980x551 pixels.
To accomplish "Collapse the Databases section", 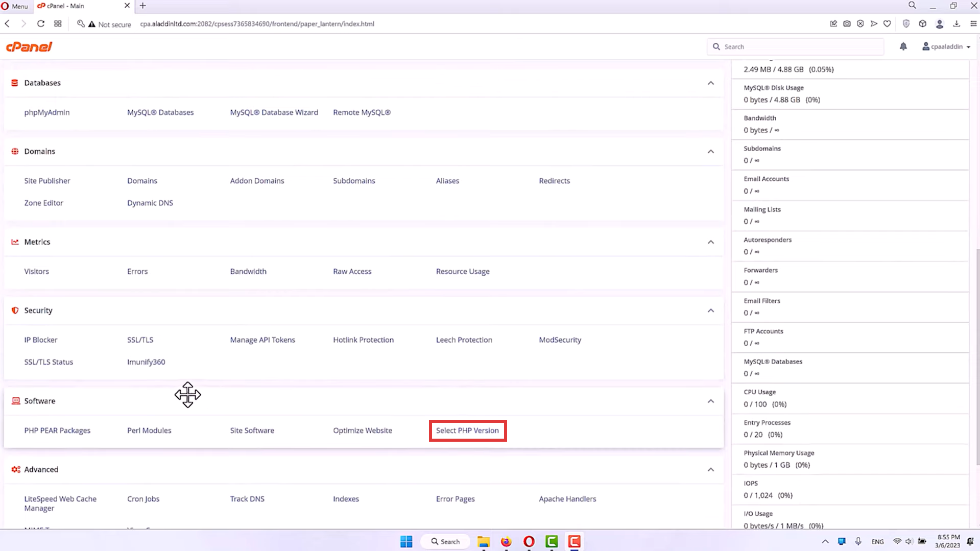I will tap(710, 83).
